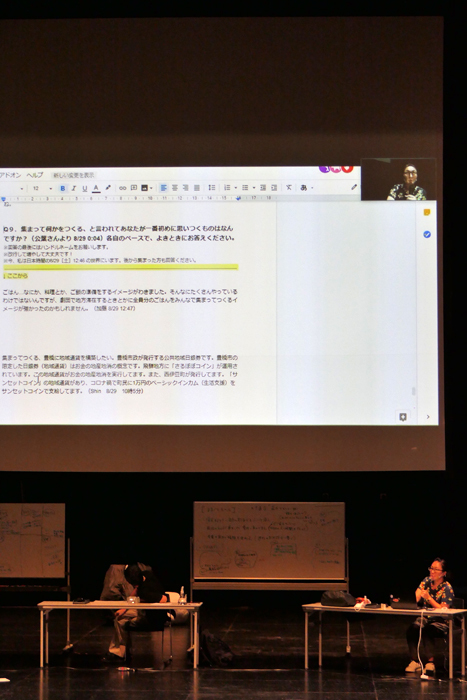The image size is (467, 700).
Task: Select the highlight color pen icon
Action: click(x=108, y=188)
